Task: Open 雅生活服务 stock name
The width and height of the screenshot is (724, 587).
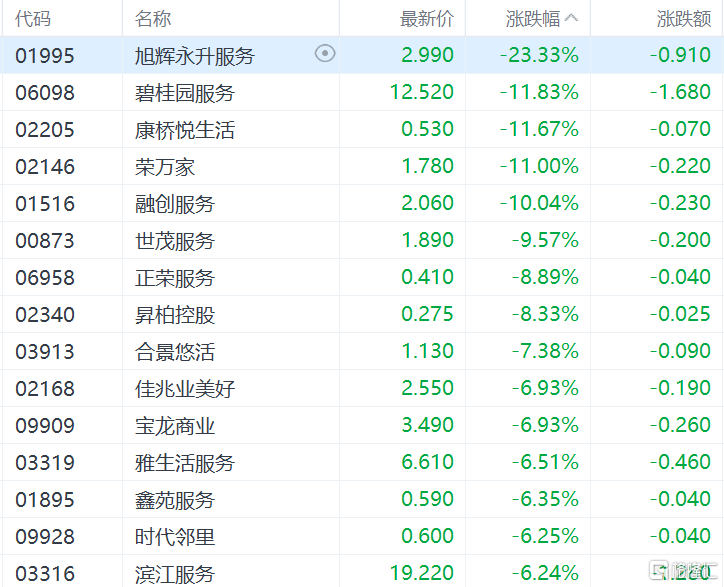Action: [185, 462]
